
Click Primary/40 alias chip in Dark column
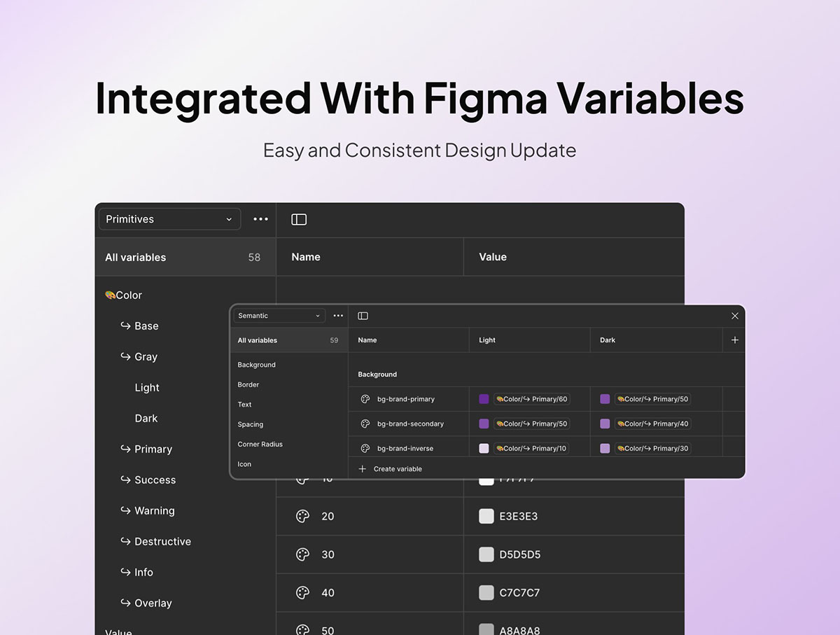[x=652, y=424]
